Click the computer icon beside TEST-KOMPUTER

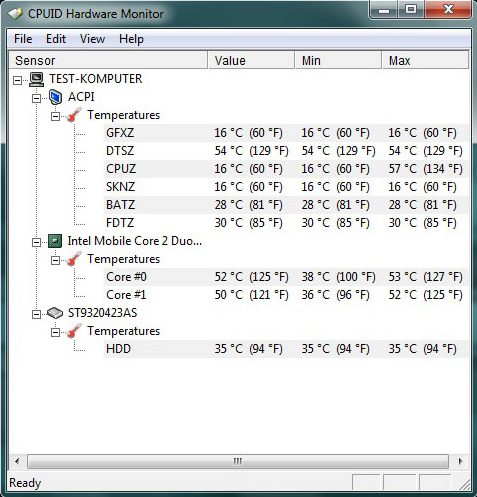point(36,79)
